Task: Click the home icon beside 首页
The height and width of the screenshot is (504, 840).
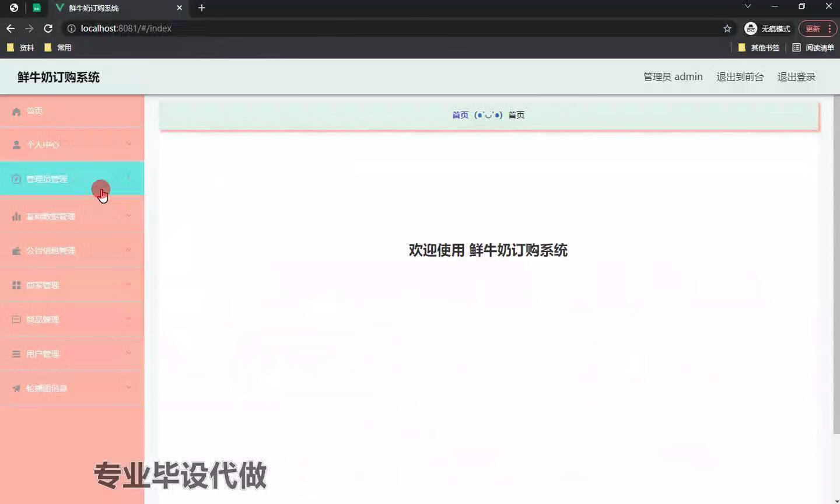Action: [16, 111]
